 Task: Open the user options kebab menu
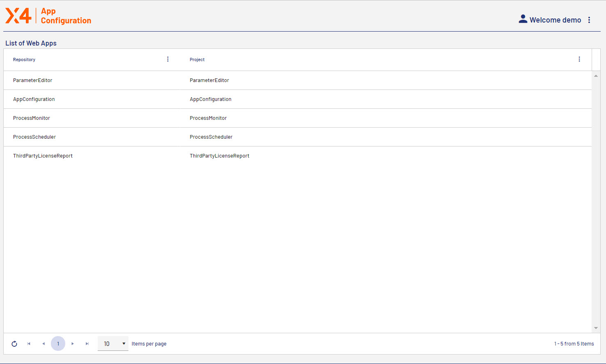click(589, 20)
